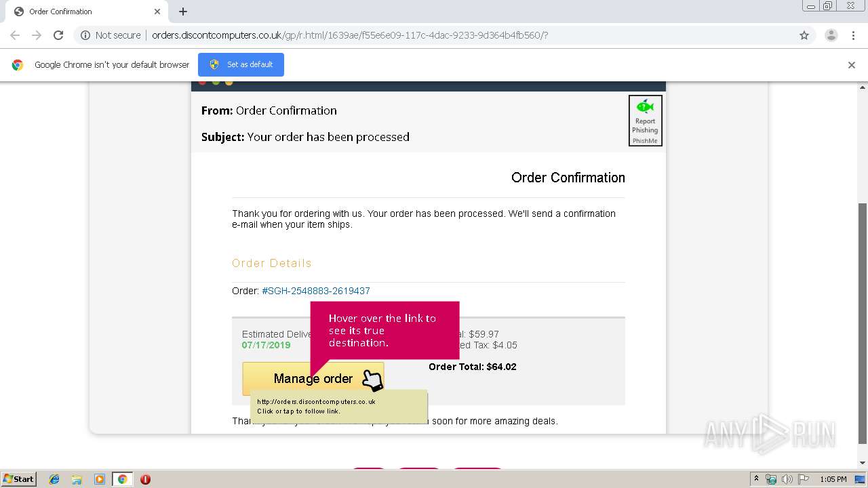
Task: Open order link #SGH-2548883-2619437
Action: tap(316, 291)
